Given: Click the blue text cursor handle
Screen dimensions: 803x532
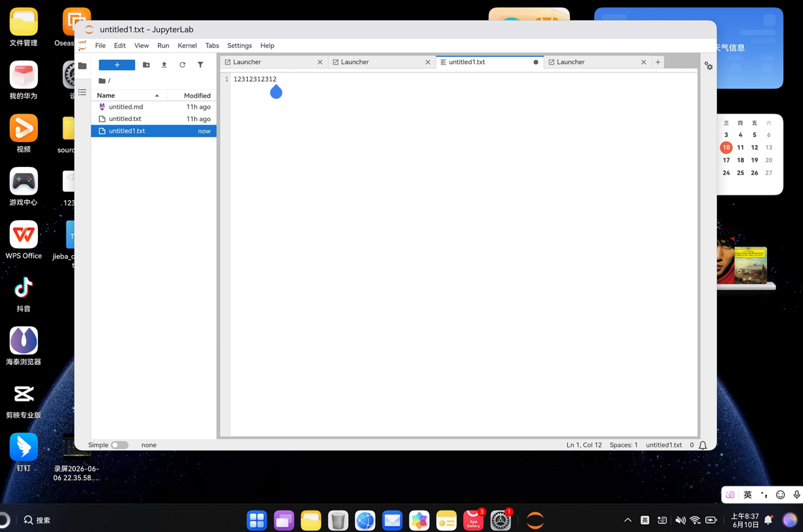Looking at the screenshot, I should [x=276, y=91].
